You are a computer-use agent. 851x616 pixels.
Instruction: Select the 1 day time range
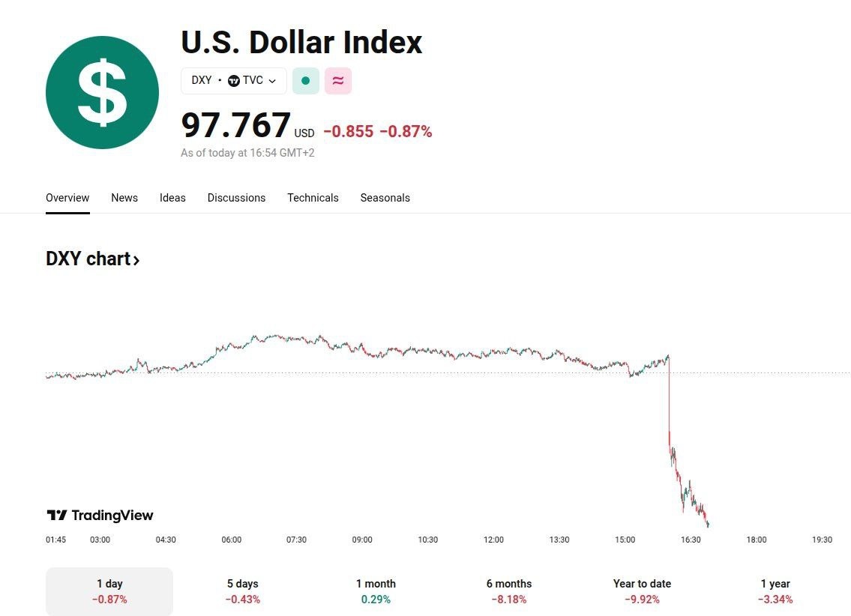coord(109,591)
